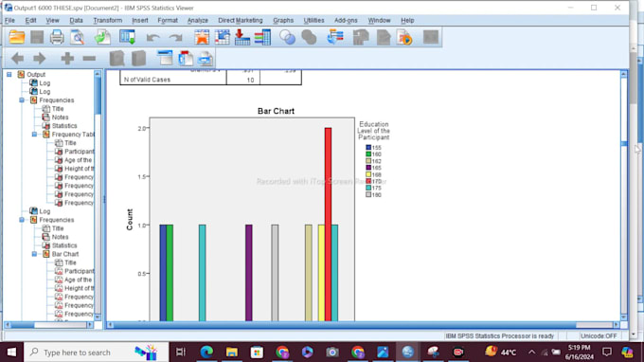Collapse the first Frequencies node
The width and height of the screenshot is (644, 362).
[22, 100]
